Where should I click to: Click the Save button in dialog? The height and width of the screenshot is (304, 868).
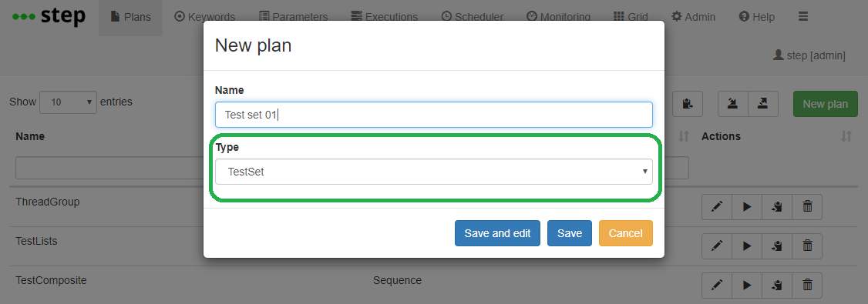click(x=570, y=233)
